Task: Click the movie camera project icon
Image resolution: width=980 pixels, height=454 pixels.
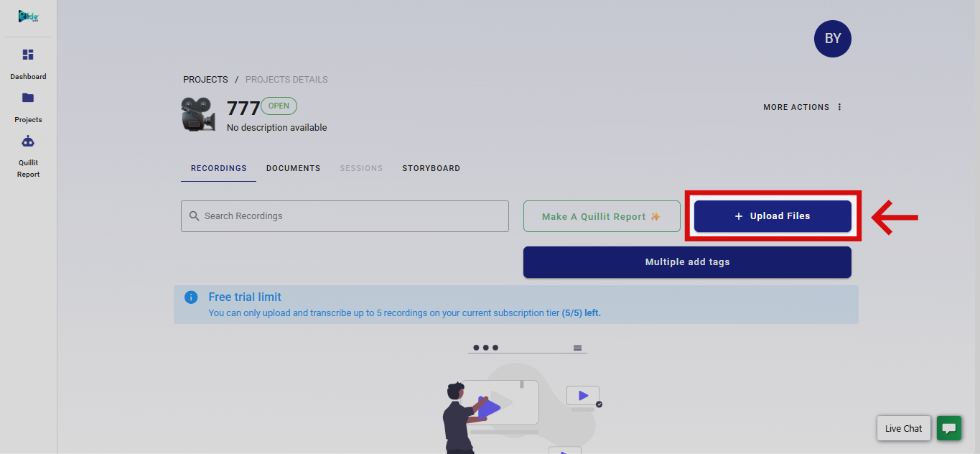Action: [198, 114]
